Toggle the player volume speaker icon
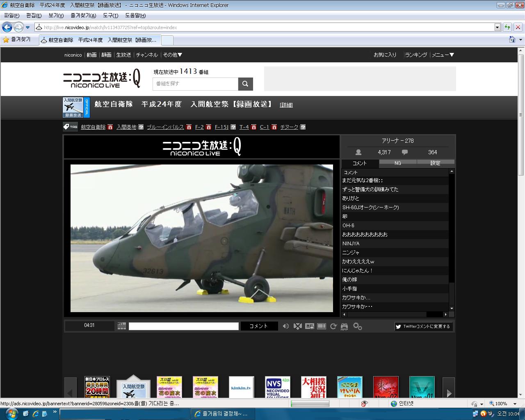The image size is (525, 420). pos(285,326)
